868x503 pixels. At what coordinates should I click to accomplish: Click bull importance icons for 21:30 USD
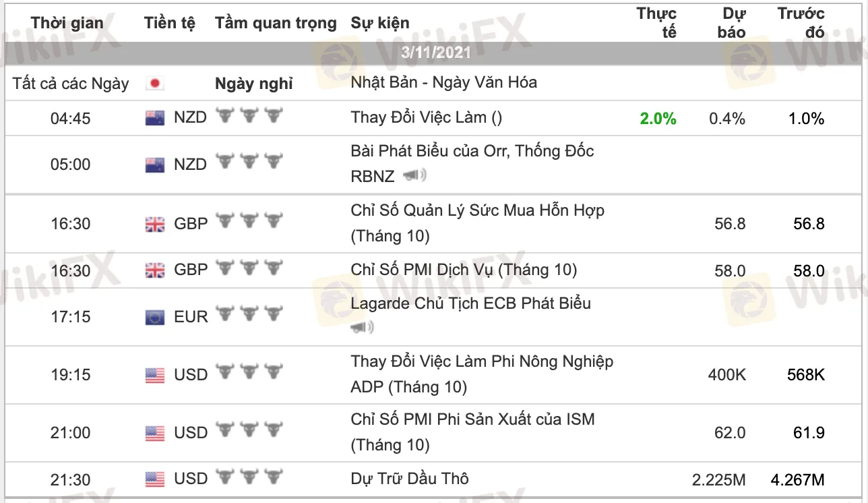[249, 477]
